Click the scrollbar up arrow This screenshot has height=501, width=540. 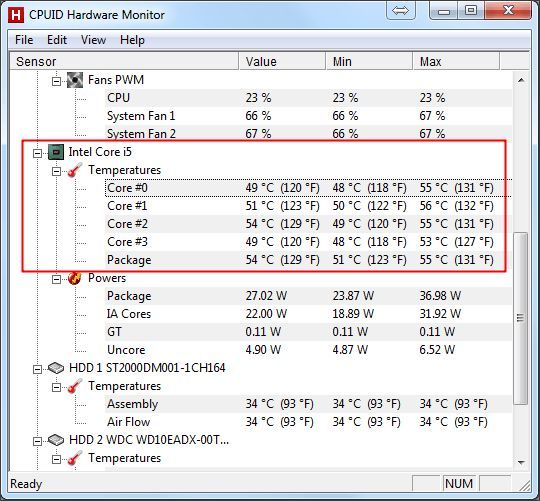521,80
